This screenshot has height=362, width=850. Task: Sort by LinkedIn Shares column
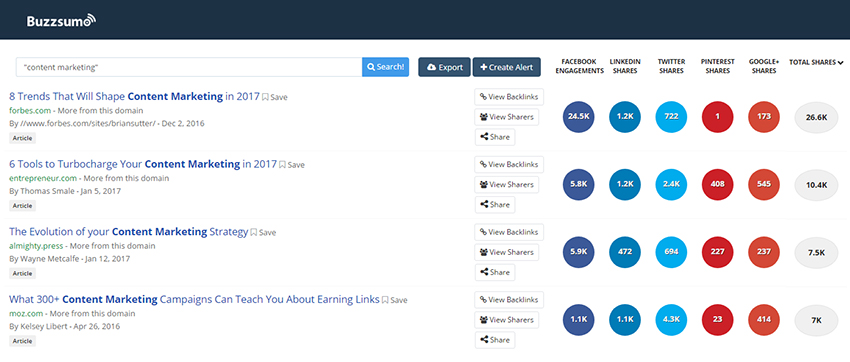click(625, 67)
